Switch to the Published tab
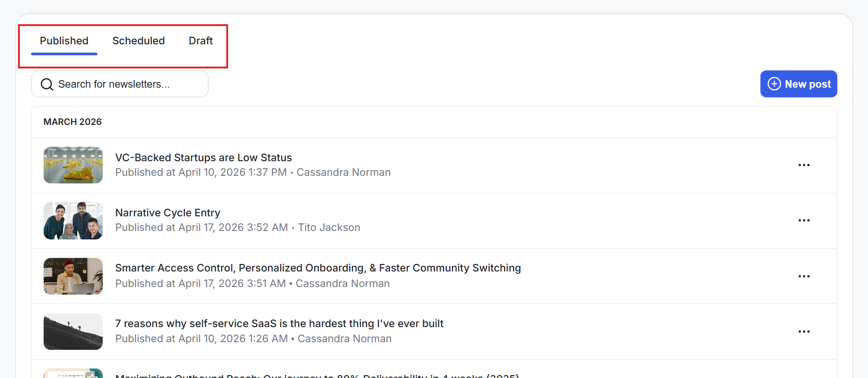The image size is (868, 378). 64,41
